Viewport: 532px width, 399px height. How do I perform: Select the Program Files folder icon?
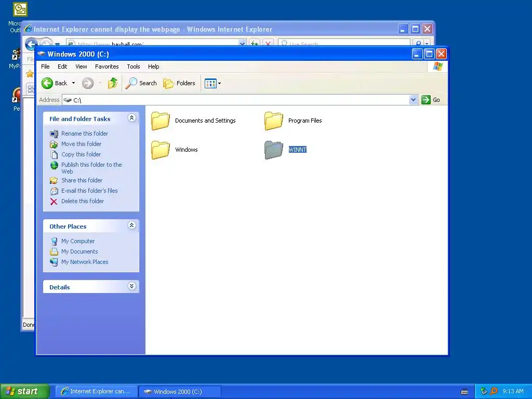[x=273, y=121]
